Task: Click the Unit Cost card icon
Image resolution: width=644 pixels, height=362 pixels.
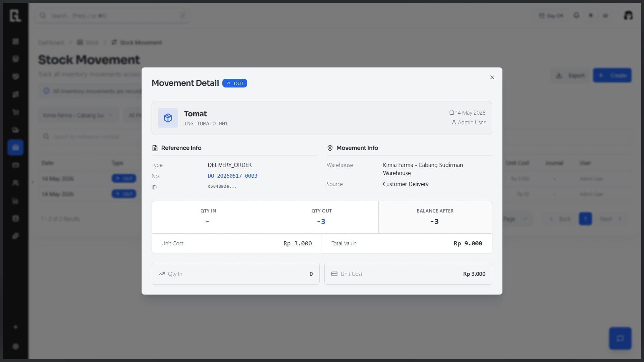Action: [x=334, y=274]
